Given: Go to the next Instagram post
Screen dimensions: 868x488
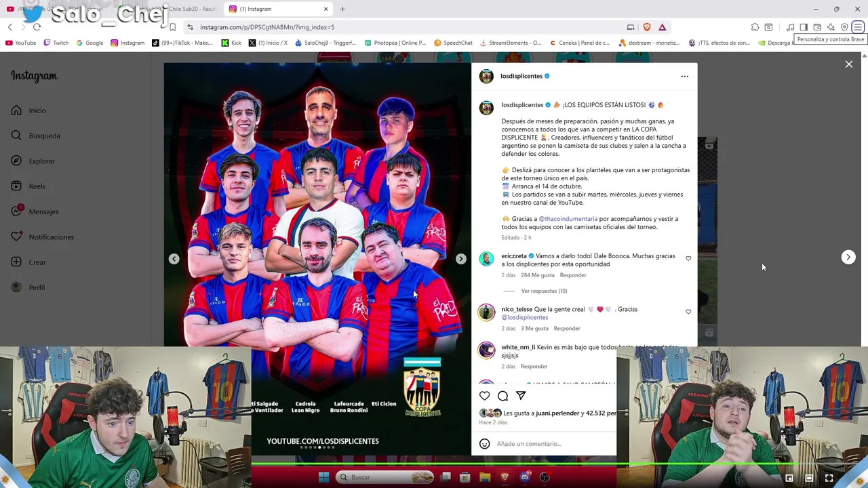Looking at the screenshot, I should point(848,257).
